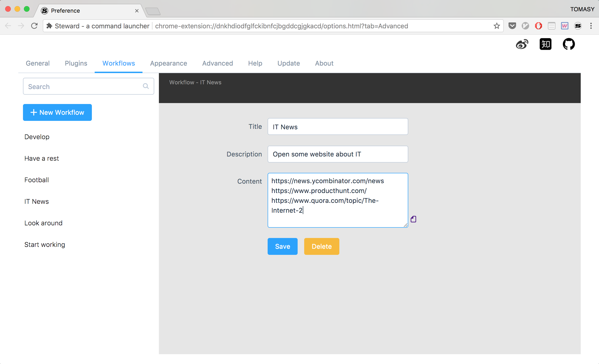Save the IT News workflow
The height and width of the screenshot is (364, 599).
[x=282, y=246]
